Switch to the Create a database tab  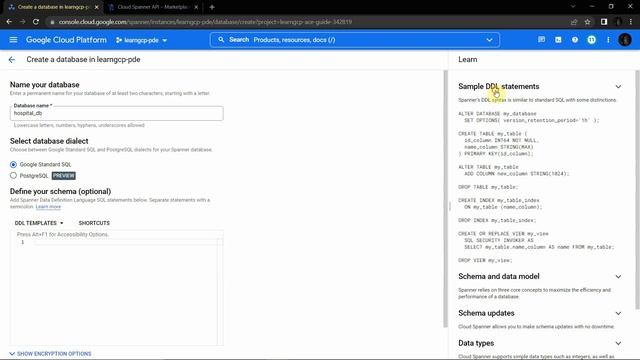click(x=53, y=7)
